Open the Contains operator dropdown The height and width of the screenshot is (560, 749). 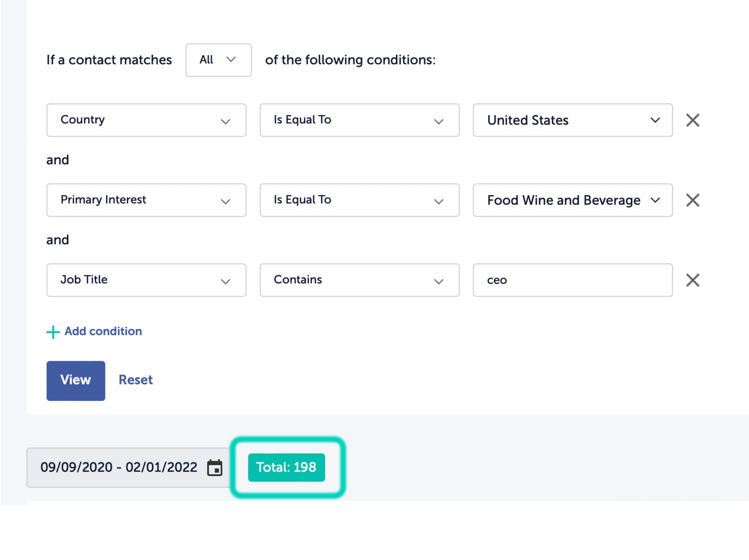click(x=359, y=280)
